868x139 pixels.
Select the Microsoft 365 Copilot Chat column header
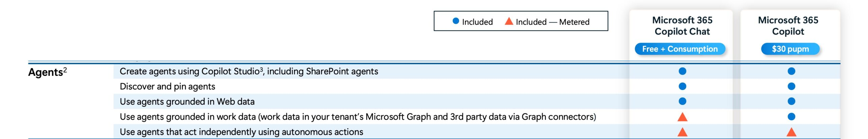pos(682,26)
